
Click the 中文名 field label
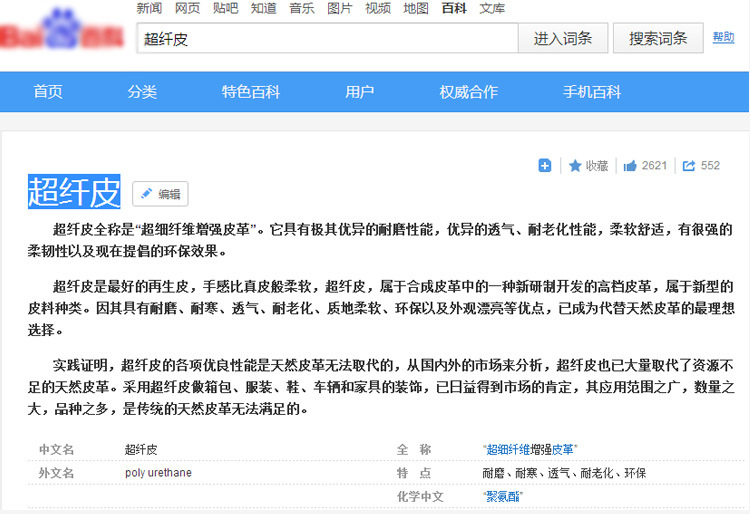click(x=56, y=449)
